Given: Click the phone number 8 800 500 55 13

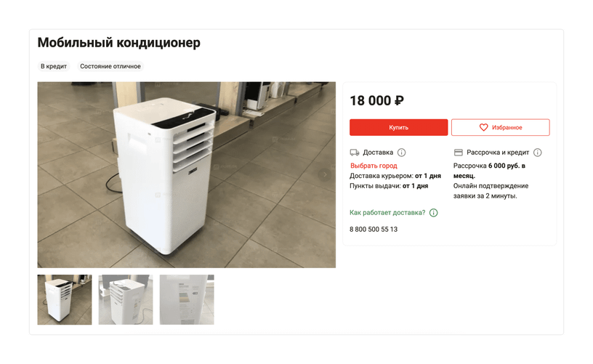Looking at the screenshot, I should [x=374, y=229].
